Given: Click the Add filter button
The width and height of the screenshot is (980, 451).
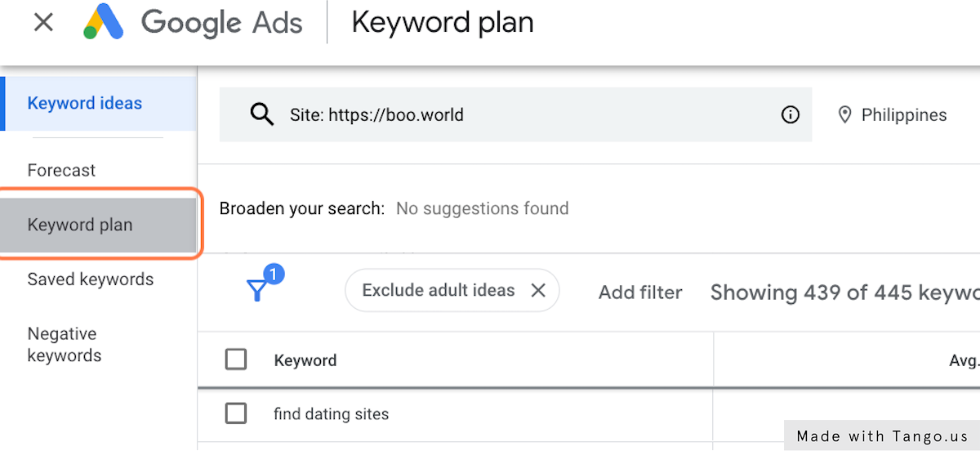Looking at the screenshot, I should pyautogui.click(x=640, y=292).
